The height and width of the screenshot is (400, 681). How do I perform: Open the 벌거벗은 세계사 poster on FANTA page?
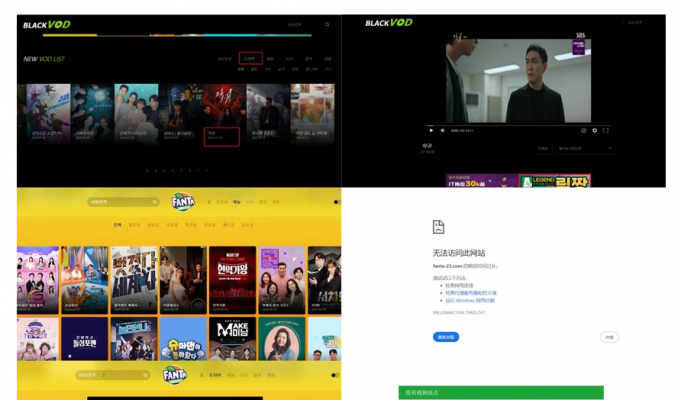[134, 280]
